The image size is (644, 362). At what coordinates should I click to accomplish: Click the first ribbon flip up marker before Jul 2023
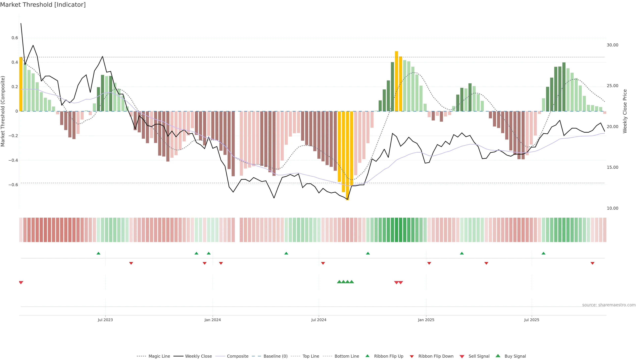[x=98, y=253]
